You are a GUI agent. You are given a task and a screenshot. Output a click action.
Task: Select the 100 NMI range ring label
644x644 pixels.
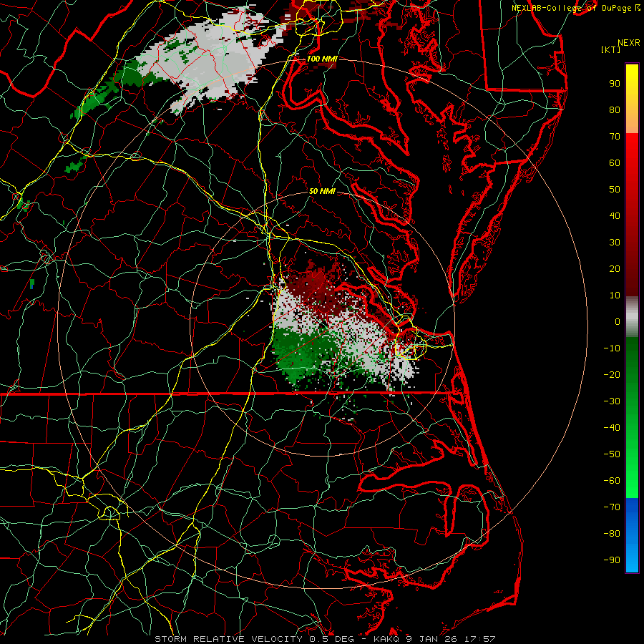click(322, 59)
